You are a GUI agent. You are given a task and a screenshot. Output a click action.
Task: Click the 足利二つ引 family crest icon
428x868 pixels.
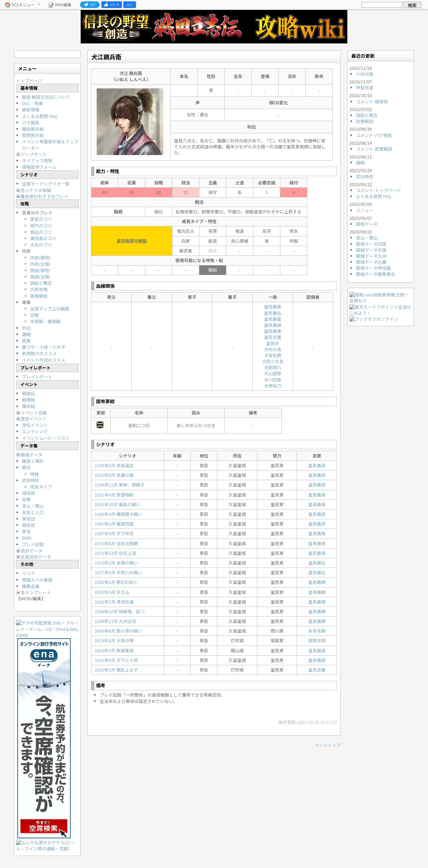(100, 425)
